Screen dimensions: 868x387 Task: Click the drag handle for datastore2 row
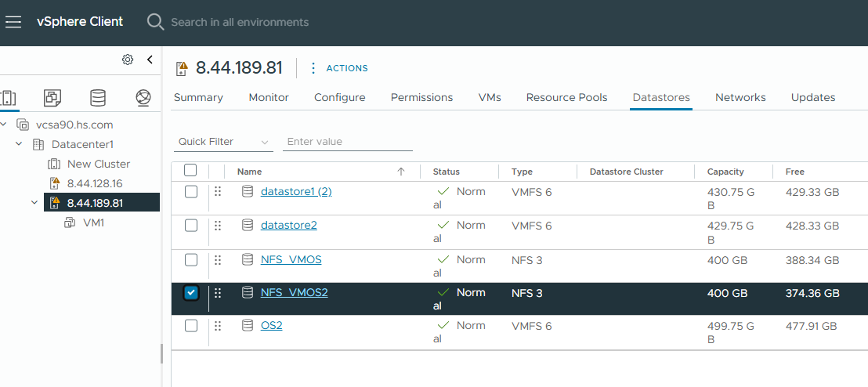(218, 226)
